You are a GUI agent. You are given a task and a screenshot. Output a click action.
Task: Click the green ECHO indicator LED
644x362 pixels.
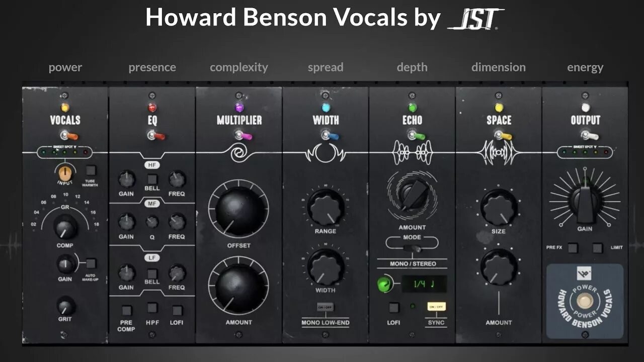tap(413, 108)
